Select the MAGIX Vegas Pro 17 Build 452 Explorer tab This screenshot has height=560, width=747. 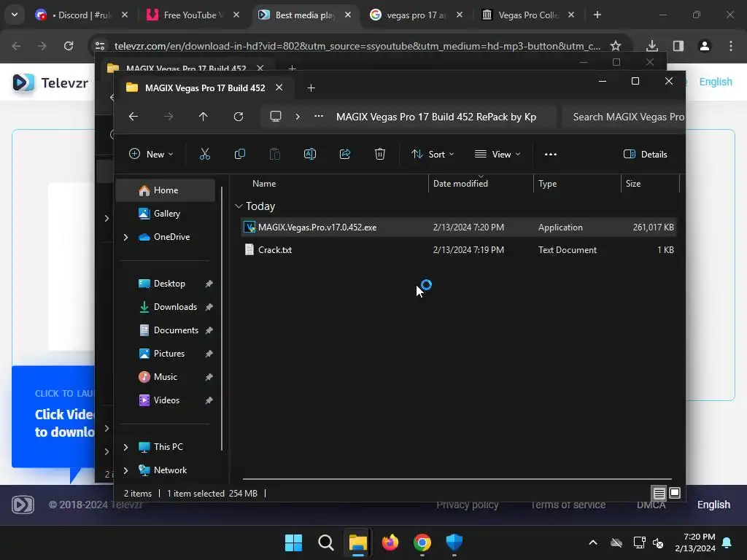coord(205,87)
